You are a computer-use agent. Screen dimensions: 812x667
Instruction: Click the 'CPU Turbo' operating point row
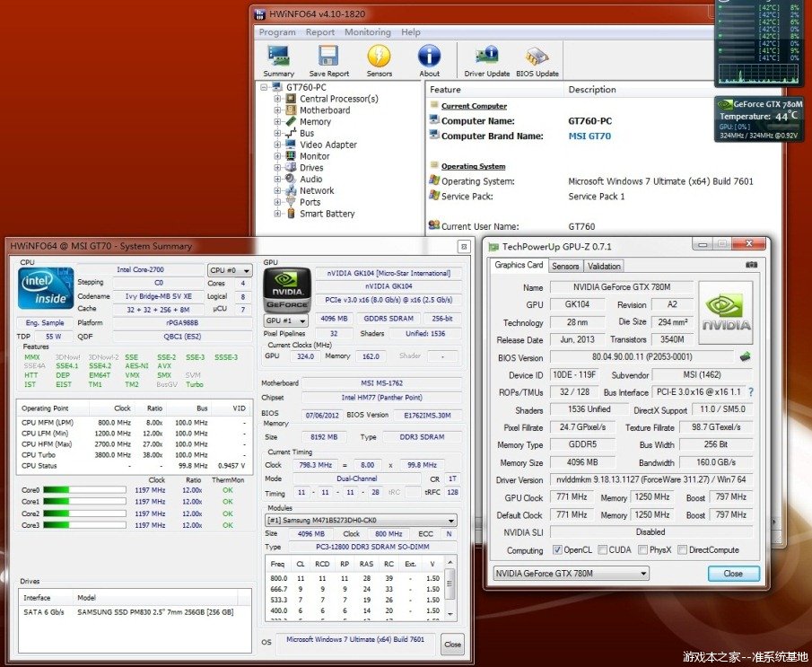(x=134, y=454)
